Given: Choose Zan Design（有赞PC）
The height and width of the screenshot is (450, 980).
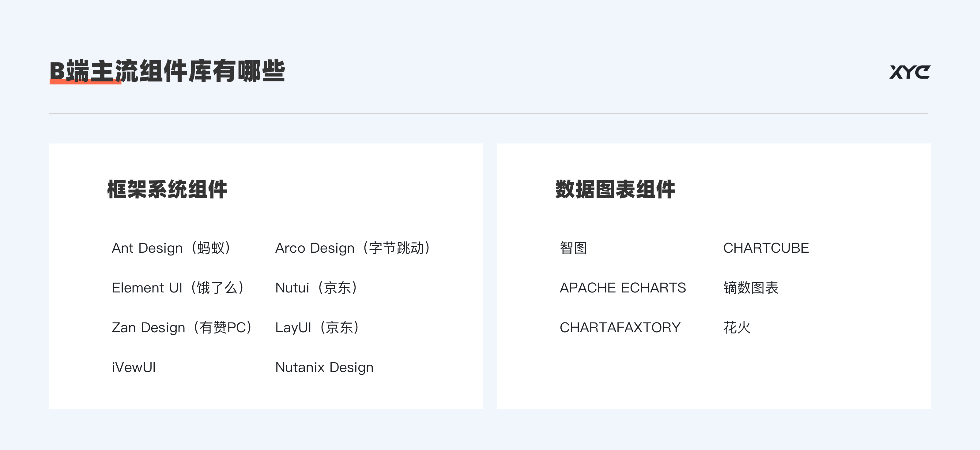Looking at the screenshot, I should (183, 328).
